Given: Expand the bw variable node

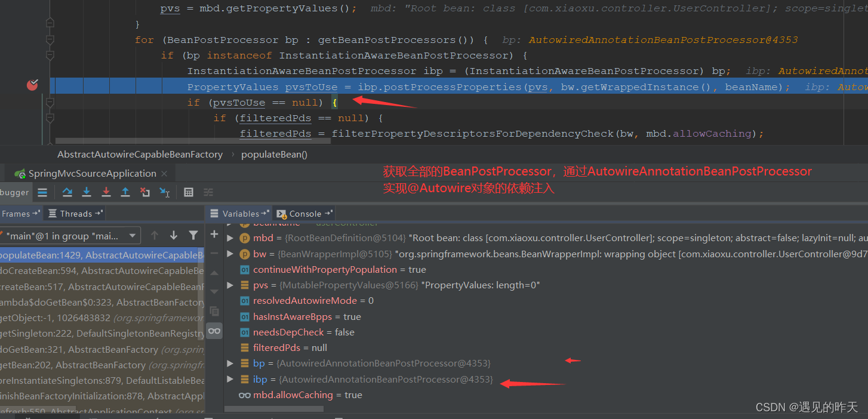Looking at the screenshot, I should [x=230, y=254].
